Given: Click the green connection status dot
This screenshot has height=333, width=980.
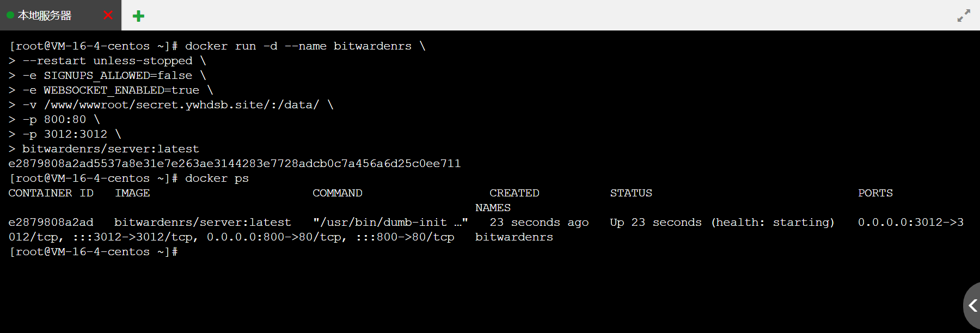Looking at the screenshot, I should [10, 15].
